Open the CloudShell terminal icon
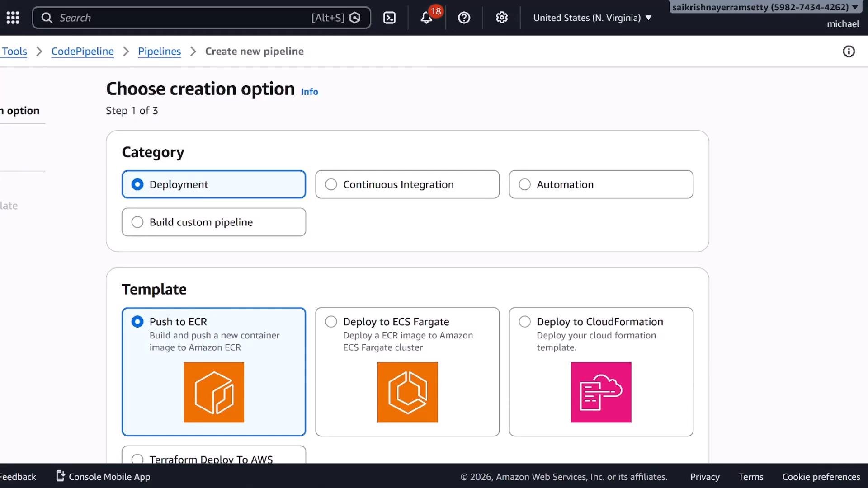Screen dimensions: 868x488 click(x=389, y=18)
